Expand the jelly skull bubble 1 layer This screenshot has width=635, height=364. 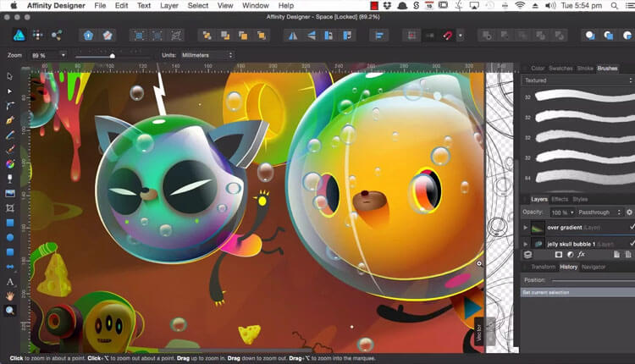525,244
